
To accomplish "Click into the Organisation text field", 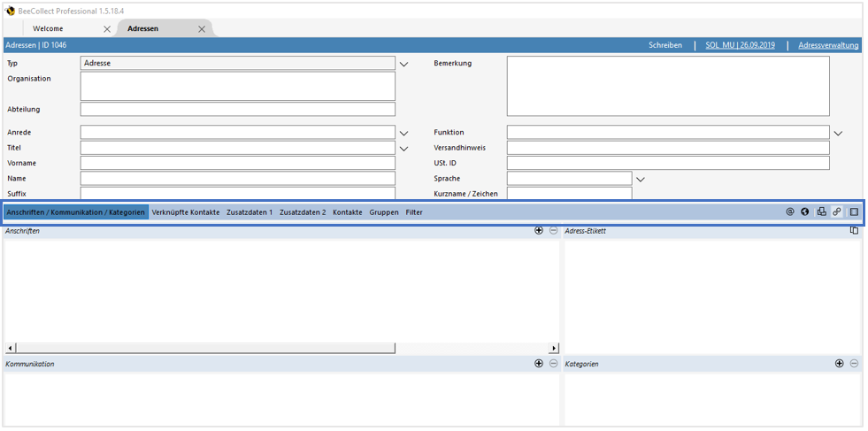I will (x=238, y=86).
